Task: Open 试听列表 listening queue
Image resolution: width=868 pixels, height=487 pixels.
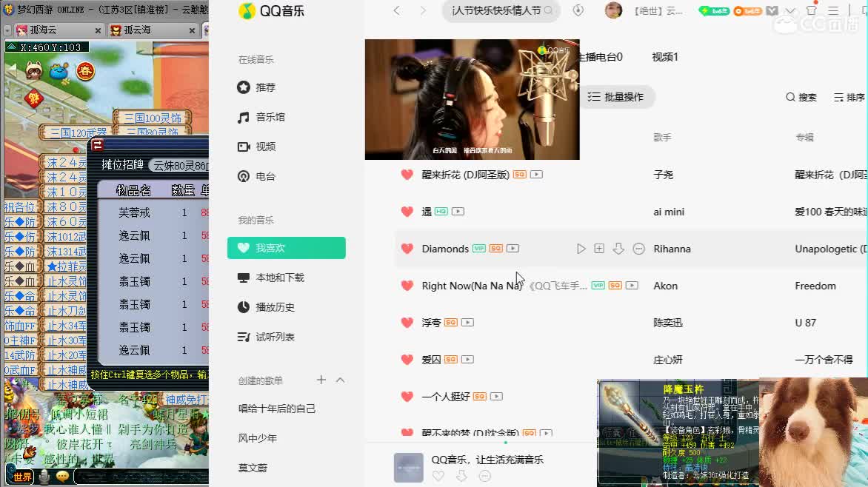Action: point(266,337)
